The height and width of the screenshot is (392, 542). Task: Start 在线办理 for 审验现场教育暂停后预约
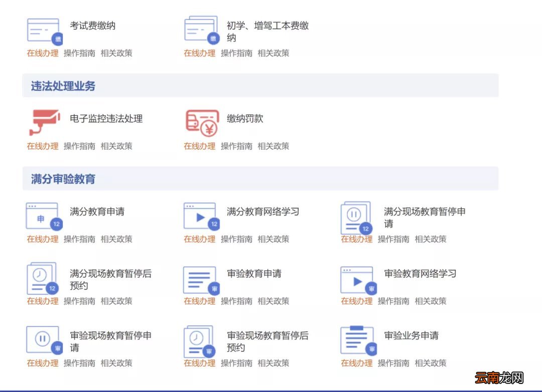[199, 363]
